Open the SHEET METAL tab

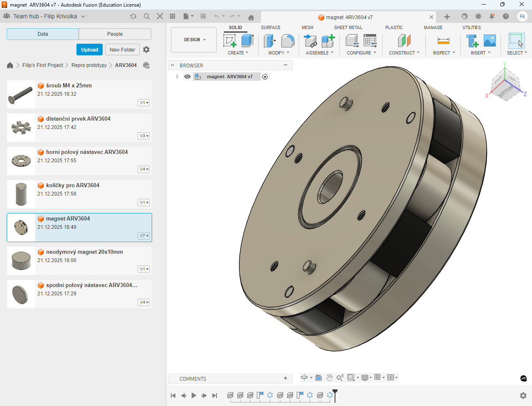[348, 27]
